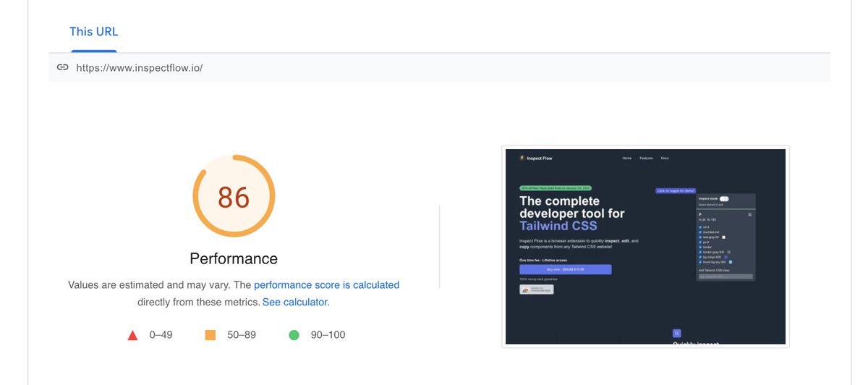This screenshot has width=868, height=385.
Task: Click the Performance heading text
Action: 234,258
